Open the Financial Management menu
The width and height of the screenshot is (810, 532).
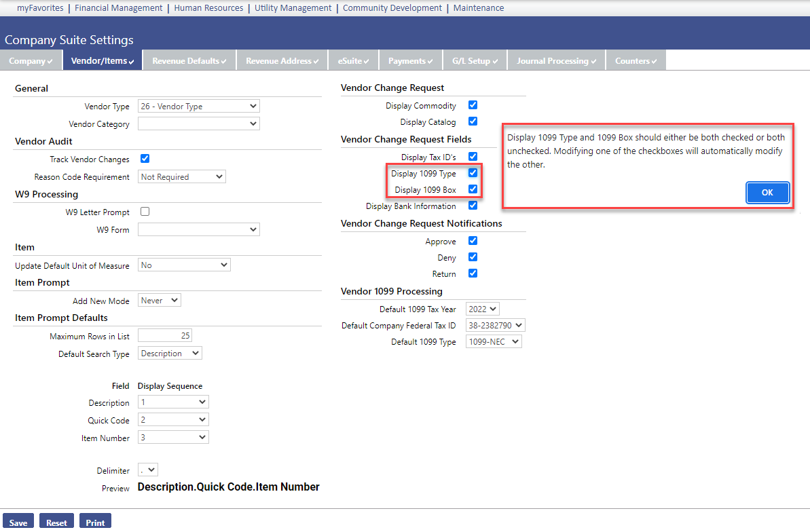pyautogui.click(x=119, y=8)
